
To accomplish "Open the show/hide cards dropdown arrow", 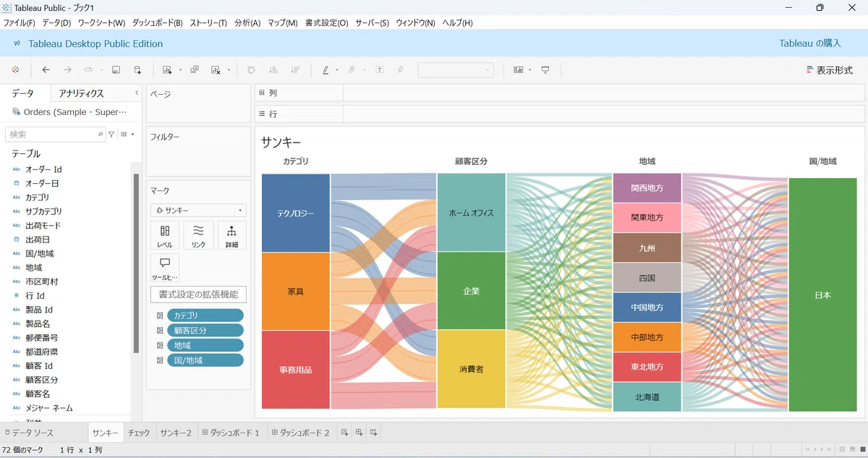I will [x=529, y=71].
